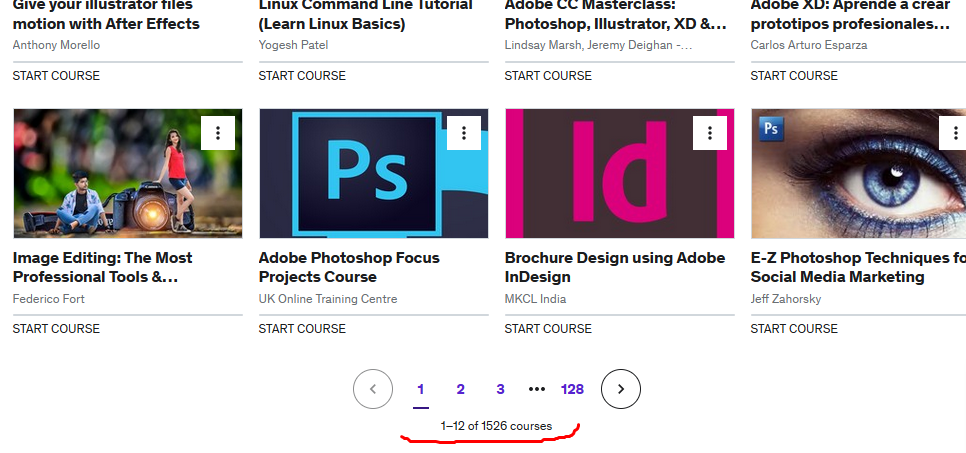The image size is (966, 453).
Task: Click the pagination ellipsis dots
Action: 537,390
